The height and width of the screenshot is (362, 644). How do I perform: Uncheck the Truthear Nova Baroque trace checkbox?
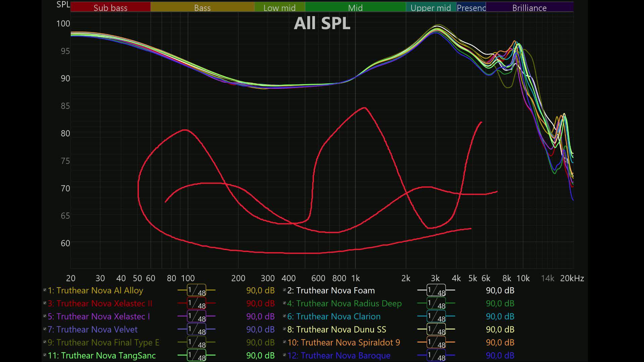pos(284,355)
